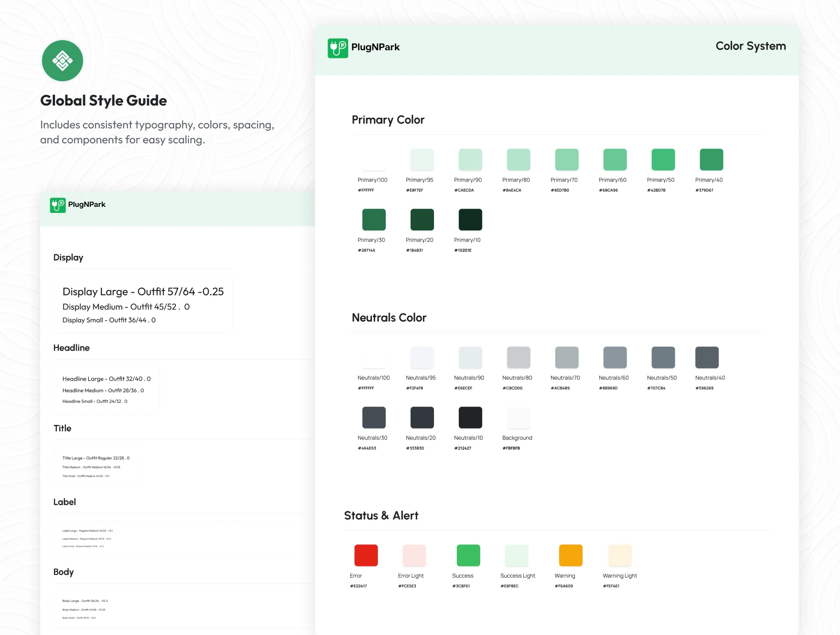Click the "Color System" title

coord(751,46)
